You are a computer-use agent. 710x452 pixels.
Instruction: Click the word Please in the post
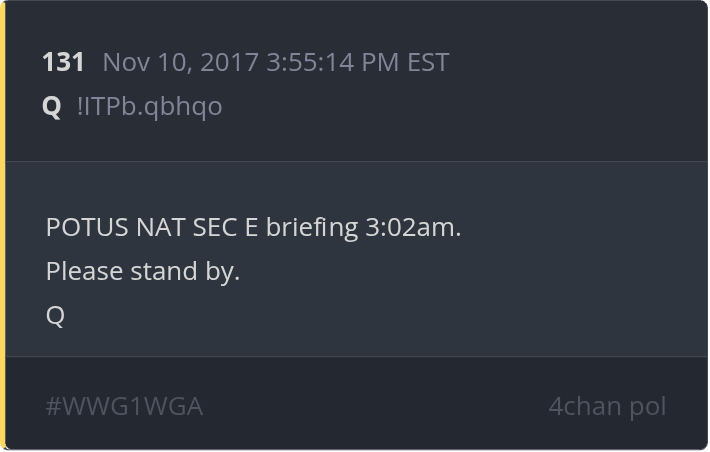tap(85, 271)
